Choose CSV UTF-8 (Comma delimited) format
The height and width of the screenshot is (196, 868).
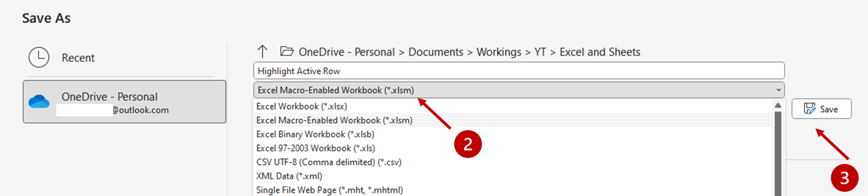[x=328, y=162]
